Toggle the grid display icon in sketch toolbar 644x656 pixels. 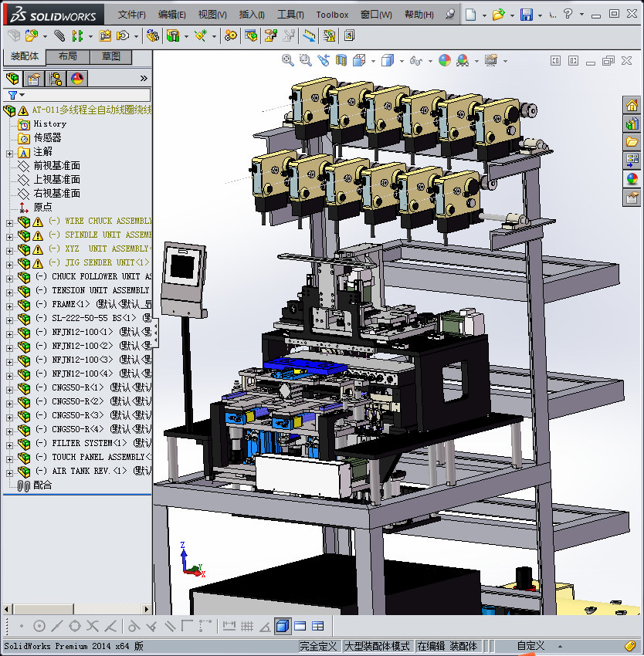[x=246, y=626]
